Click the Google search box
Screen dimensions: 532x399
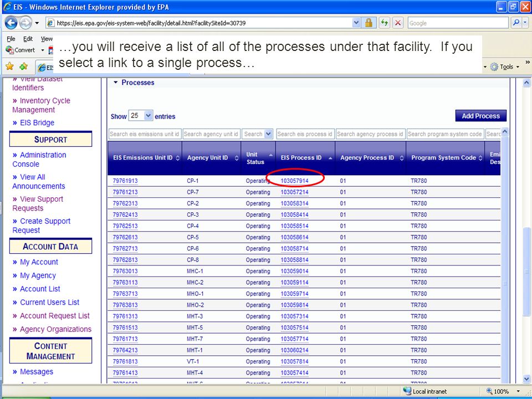pyautogui.click(x=458, y=23)
